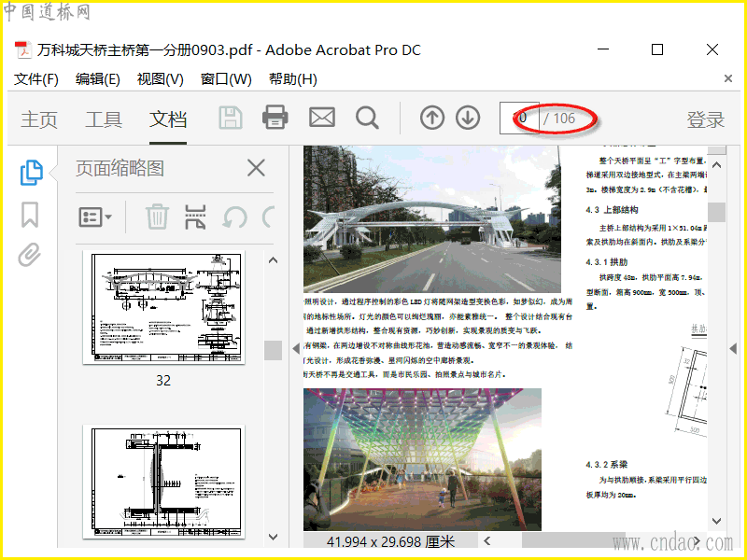
Task: Expand the right tools pane arrow
Action: tap(733, 348)
